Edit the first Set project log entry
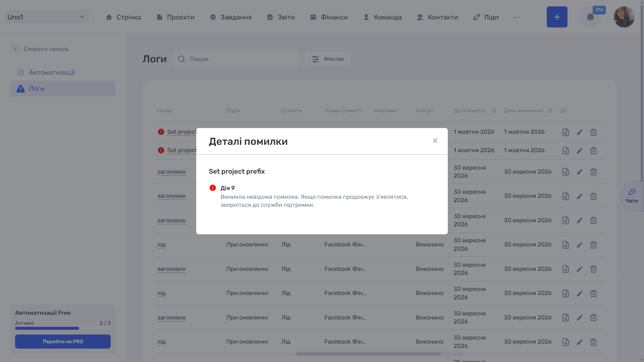 580,132
